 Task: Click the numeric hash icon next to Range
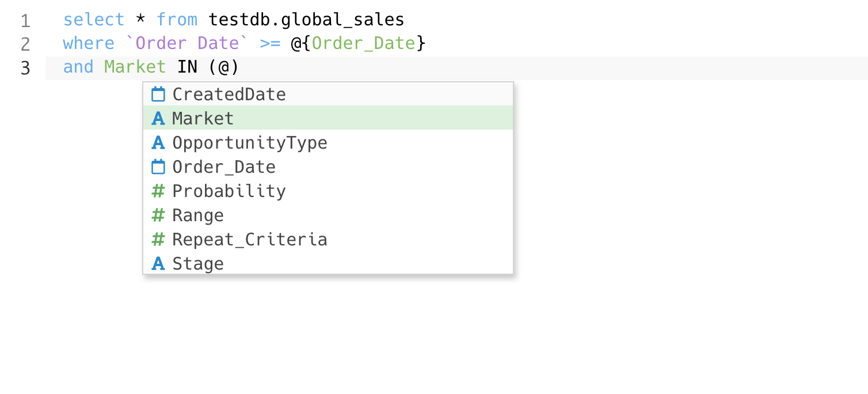158,215
